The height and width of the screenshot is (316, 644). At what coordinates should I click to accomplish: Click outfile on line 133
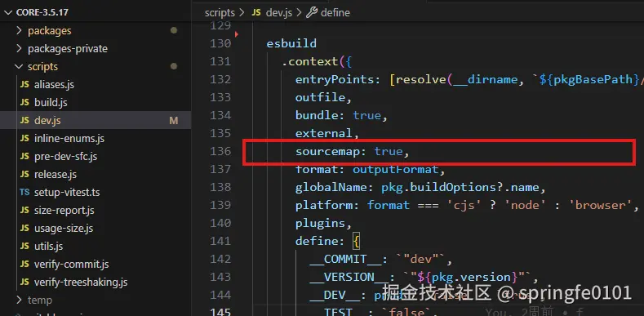320,97
